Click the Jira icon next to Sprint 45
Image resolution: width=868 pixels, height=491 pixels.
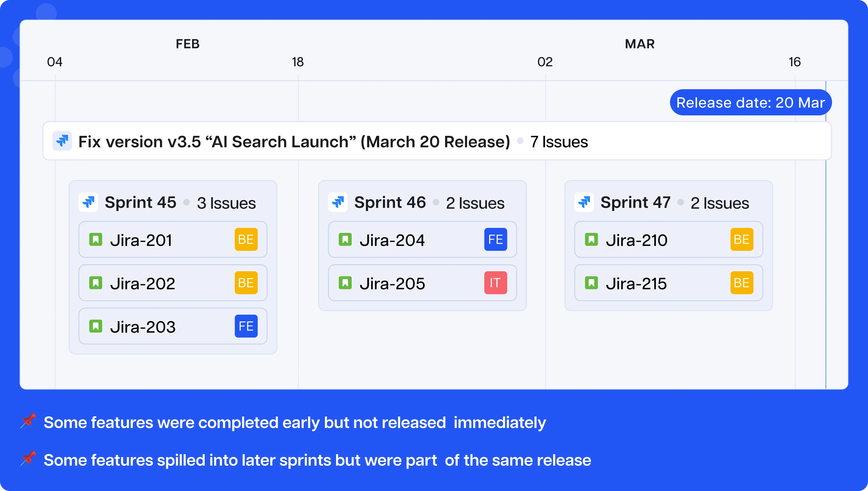pyautogui.click(x=88, y=202)
